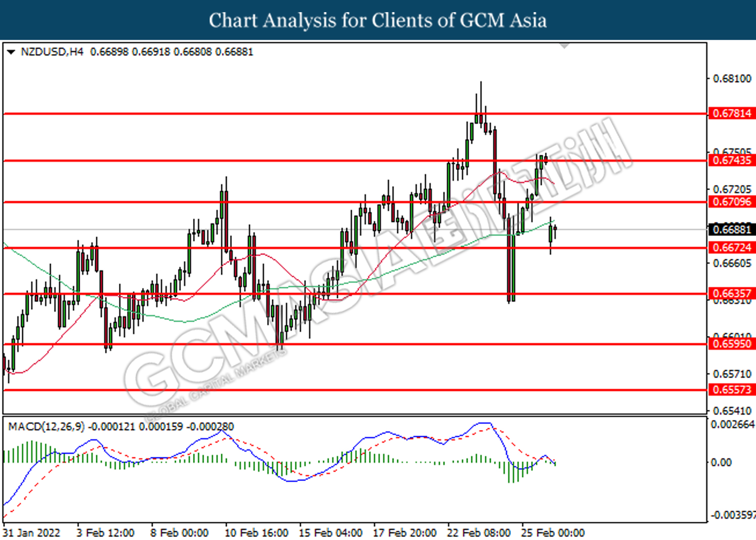756x540 pixels.
Task: Click the current price tag 0.66881
Action: [x=732, y=229]
